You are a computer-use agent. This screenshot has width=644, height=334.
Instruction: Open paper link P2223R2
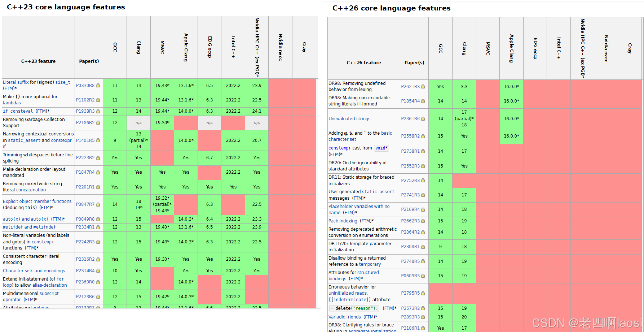tap(85, 158)
